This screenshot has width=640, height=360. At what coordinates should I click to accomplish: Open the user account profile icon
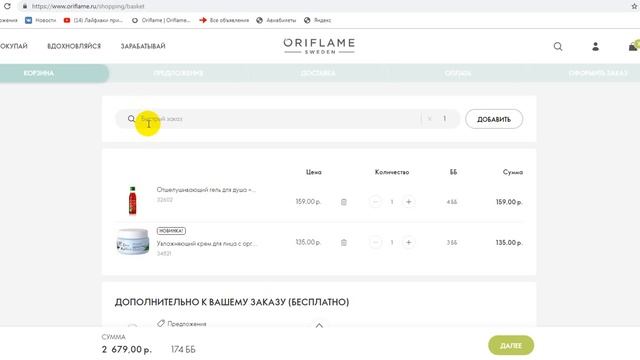(596, 47)
